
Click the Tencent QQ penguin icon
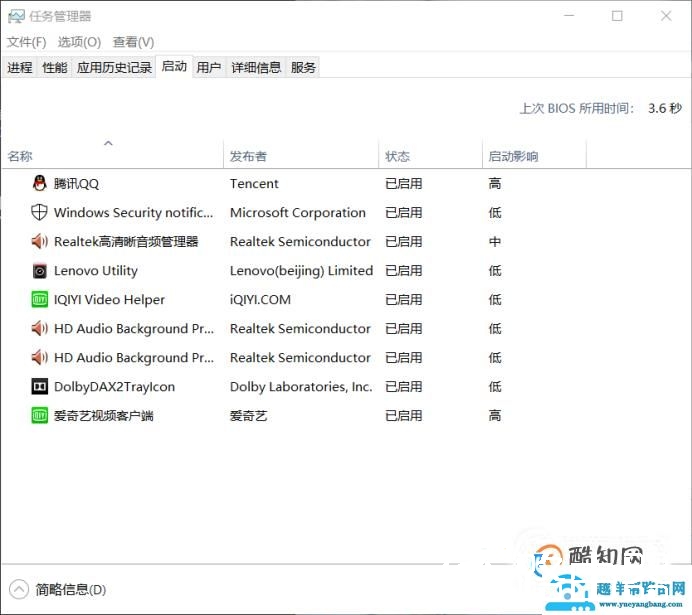[x=39, y=183]
